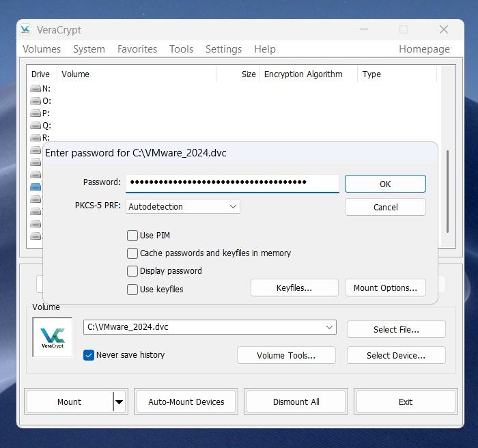Sort by the Type column header
This screenshot has width=478, height=448.
397,74
